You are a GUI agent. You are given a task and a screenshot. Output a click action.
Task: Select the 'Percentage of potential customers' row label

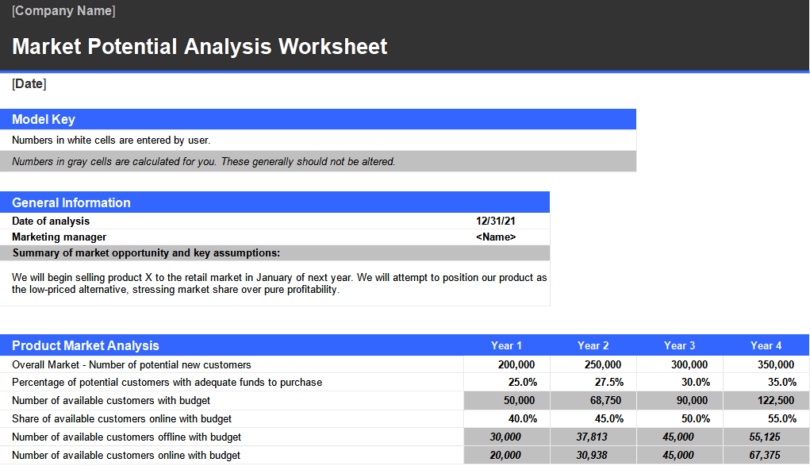[167, 382]
